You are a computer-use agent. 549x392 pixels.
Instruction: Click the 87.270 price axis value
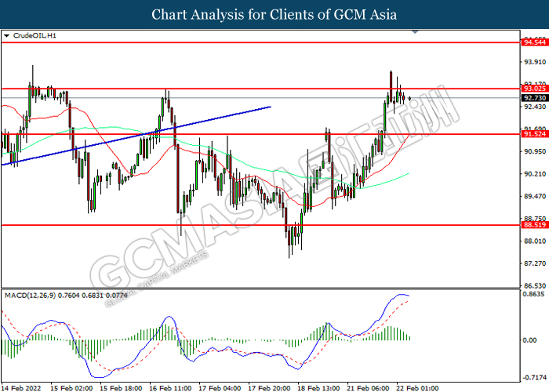(x=535, y=263)
